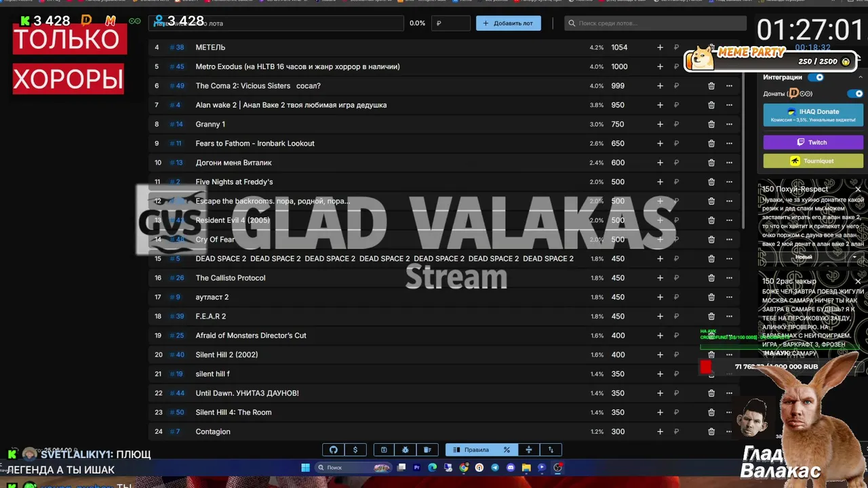Open File Explorer from the taskbar
868x488 pixels.
click(526, 468)
